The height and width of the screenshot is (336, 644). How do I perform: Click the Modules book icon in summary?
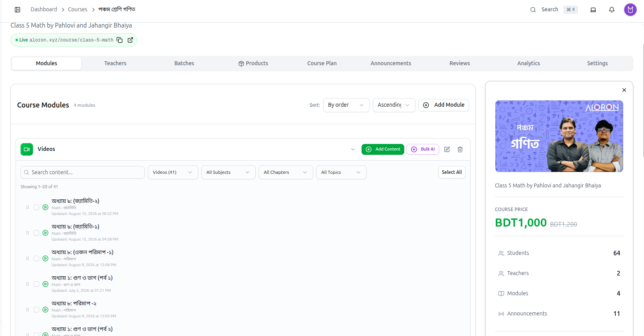click(x=501, y=294)
